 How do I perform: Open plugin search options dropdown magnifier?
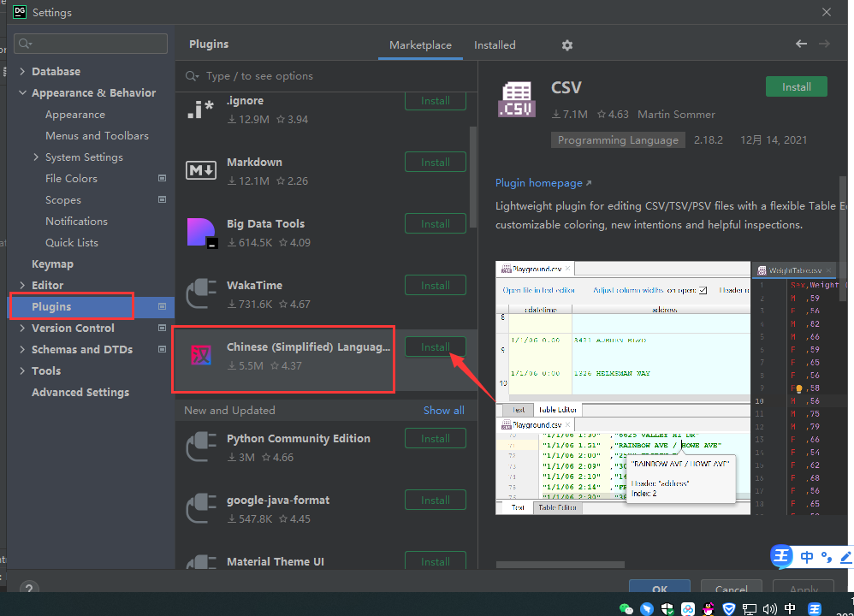[x=193, y=75]
